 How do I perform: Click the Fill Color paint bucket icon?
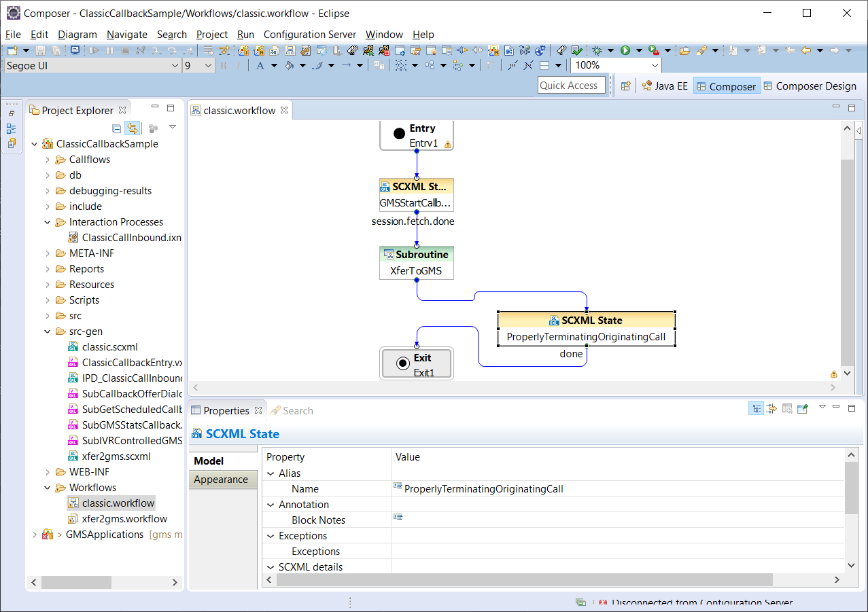click(288, 65)
